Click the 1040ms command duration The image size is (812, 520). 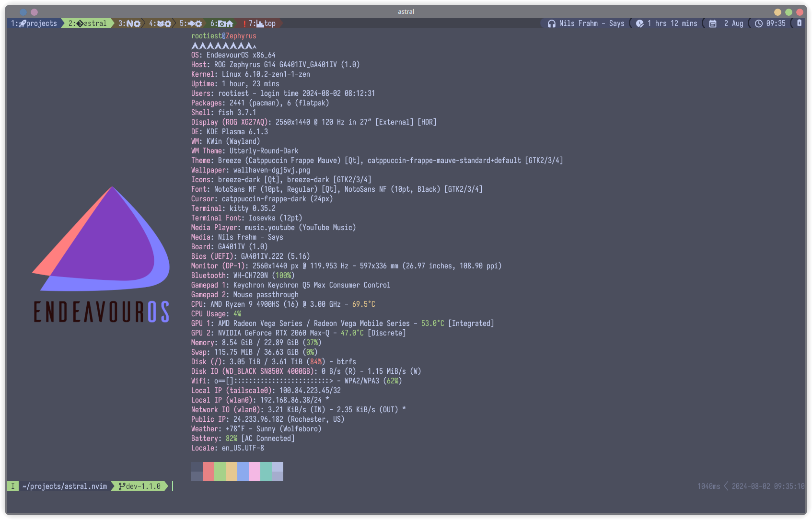pos(708,486)
